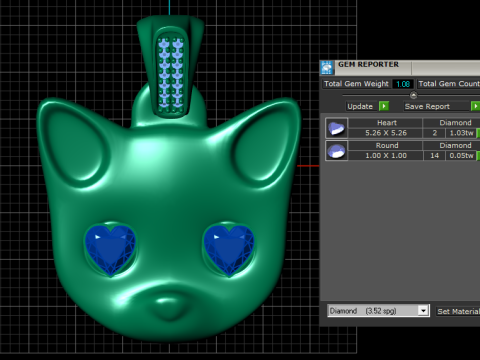Click the panel slider handle below Total Gem Weight
Screen dimensions: 480x360
[x=413, y=95]
